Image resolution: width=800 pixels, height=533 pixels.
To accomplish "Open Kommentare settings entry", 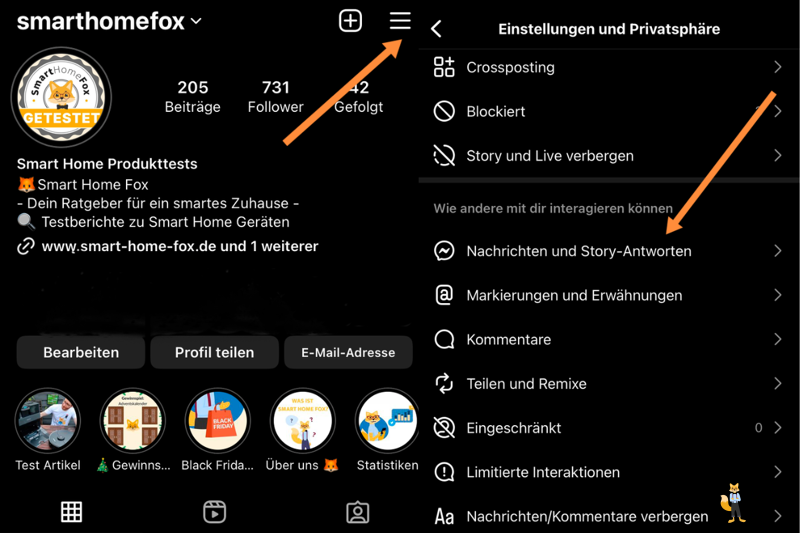I will (x=608, y=339).
